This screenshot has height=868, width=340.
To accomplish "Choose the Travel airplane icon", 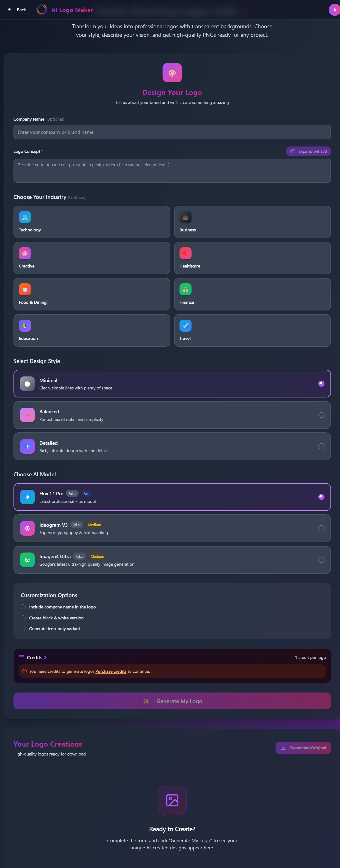I will click(185, 326).
